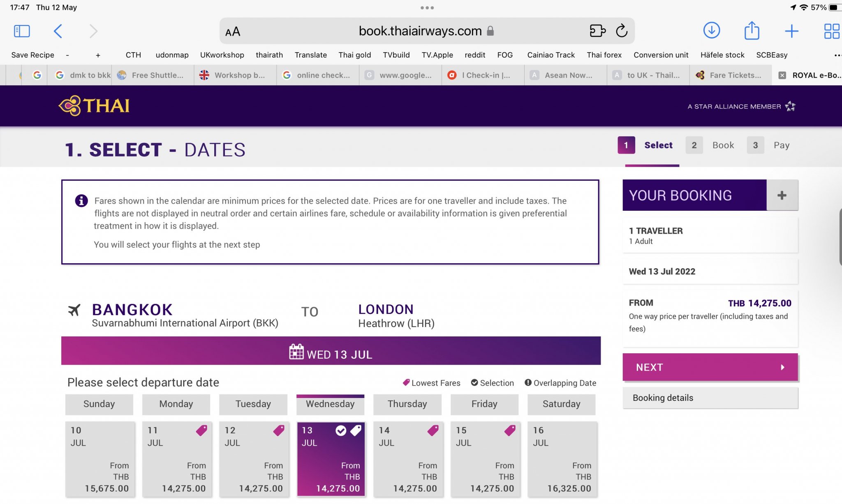Expand Your Booking with the plus button
Image resolution: width=842 pixels, height=504 pixels.
click(x=782, y=195)
